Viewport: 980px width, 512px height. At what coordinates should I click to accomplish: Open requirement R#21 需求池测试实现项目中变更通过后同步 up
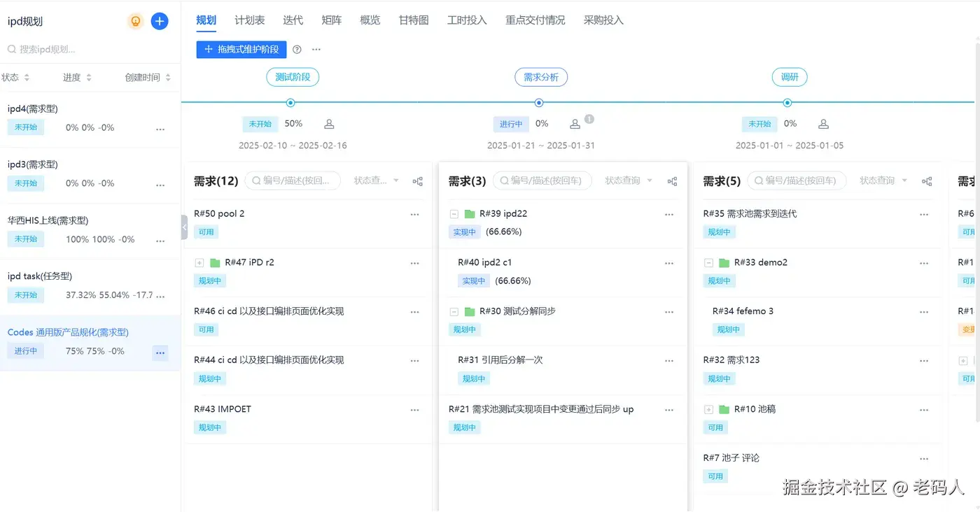541,409
